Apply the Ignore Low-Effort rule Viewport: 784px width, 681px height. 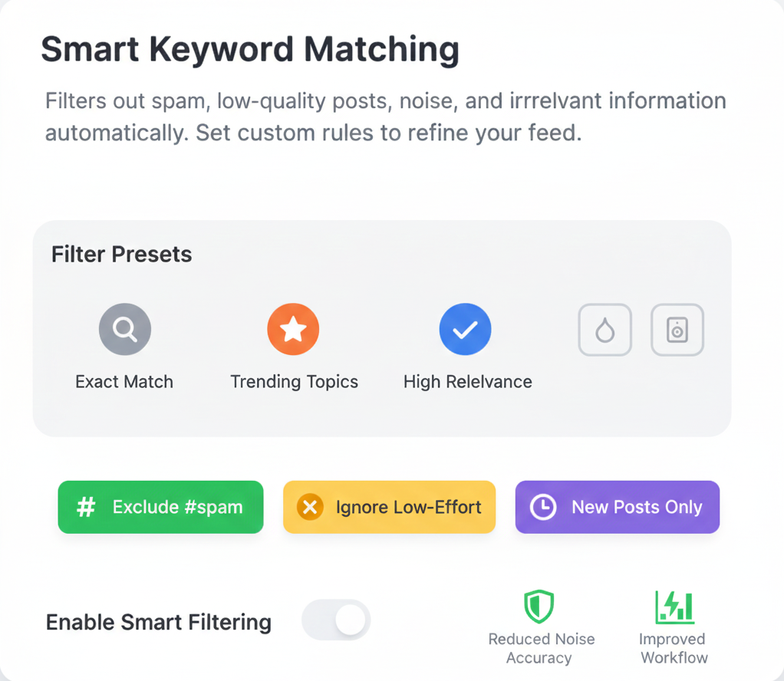click(x=389, y=506)
